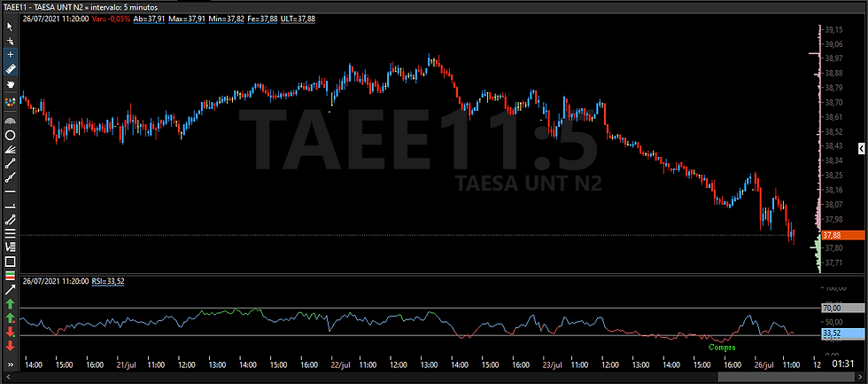The image size is (868, 384).
Task: Choose the horizontal line tool
Action: (x=10, y=192)
